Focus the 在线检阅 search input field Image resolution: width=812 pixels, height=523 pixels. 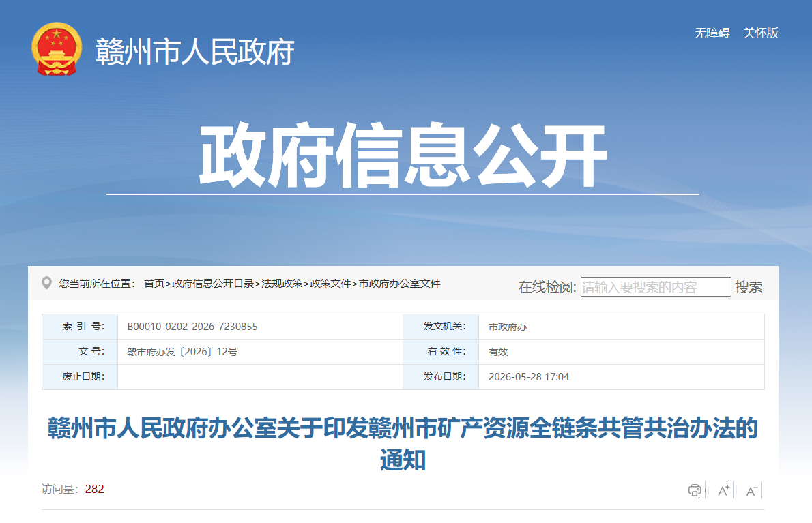pyautogui.click(x=656, y=286)
